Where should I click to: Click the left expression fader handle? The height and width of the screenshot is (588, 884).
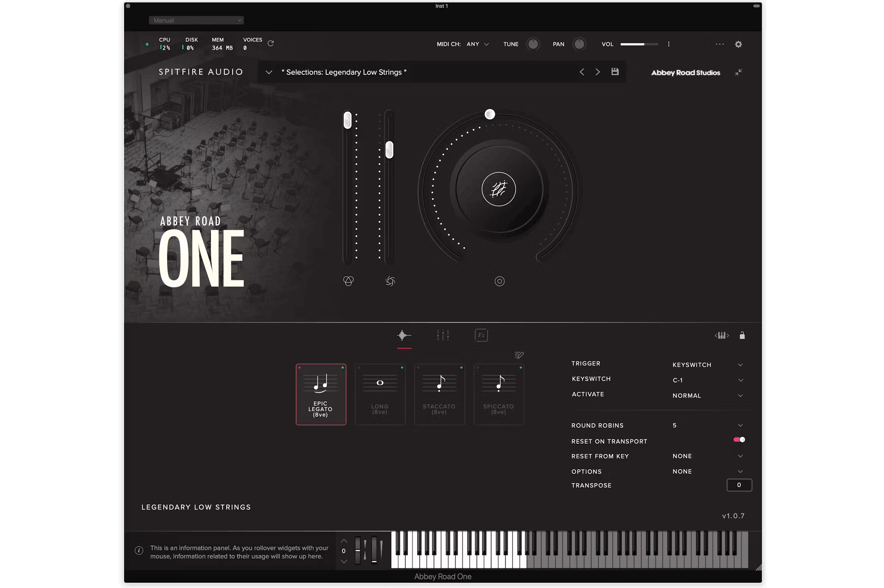click(347, 120)
